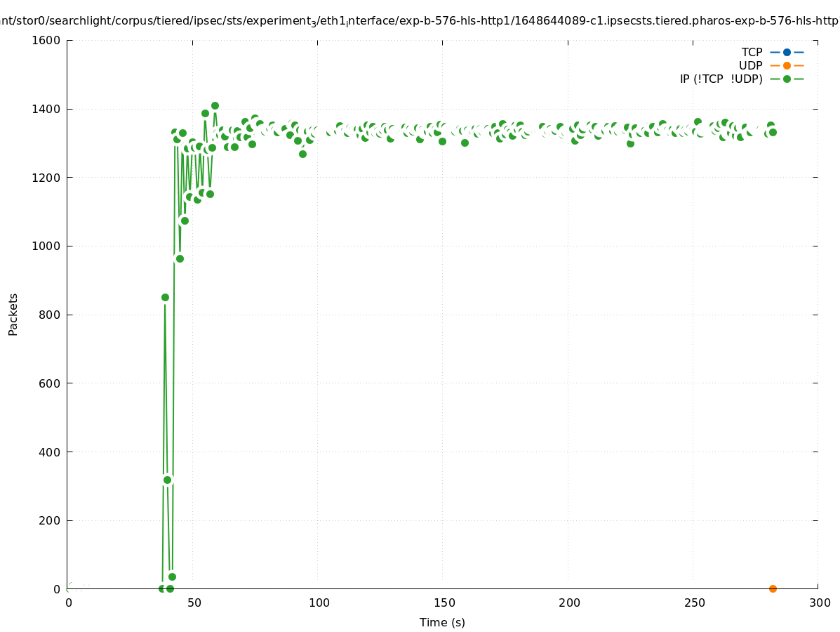840x632 pixels.
Task: Click the highest green peak point near 1410
Action: pyautogui.click(x=215, y=105)
